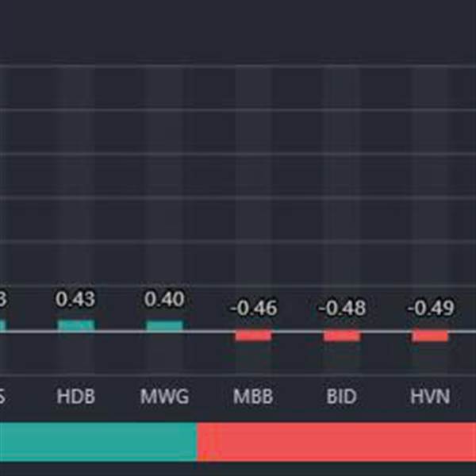Screen dimensions: 476x476
Task: Select the -0.48 value above BID
Action: 341,307
